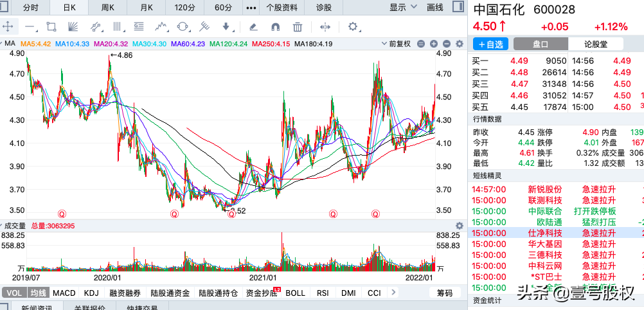Switch to DMI indicator
Screen dimensions: 644x310
pyautogui.click(x=349, y=293)
